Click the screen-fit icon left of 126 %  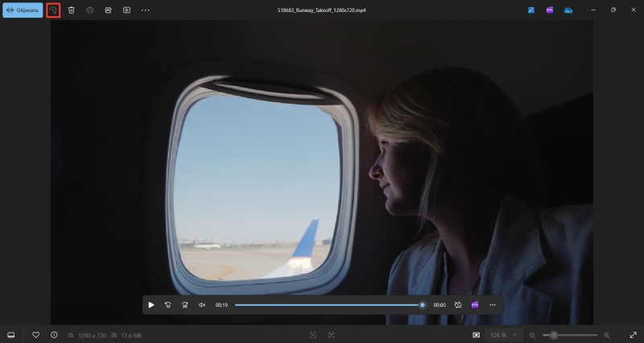tap(476, 335)
